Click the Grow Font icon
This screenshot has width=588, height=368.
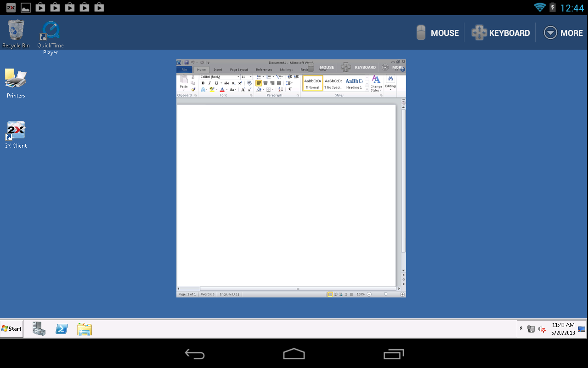(x=243, y=90)
